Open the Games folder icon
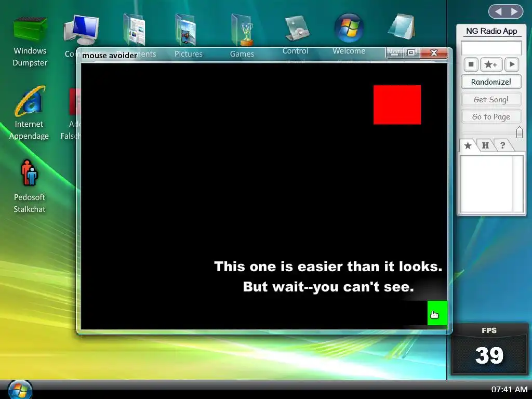This screenshot has height=399, width=532. 242,30
